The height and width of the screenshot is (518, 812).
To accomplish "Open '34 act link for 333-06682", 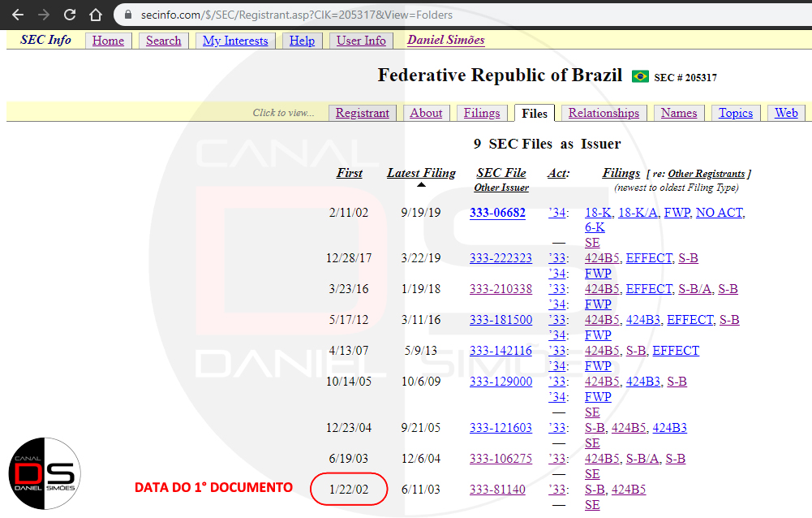I will click(557, 213).
